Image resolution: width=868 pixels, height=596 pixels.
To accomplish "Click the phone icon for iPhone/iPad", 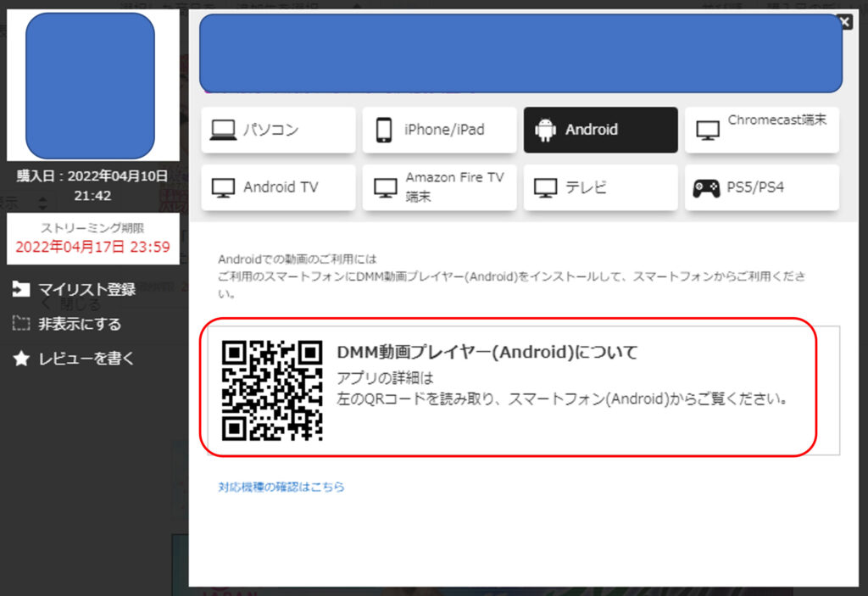I will [x=384, y=131].
